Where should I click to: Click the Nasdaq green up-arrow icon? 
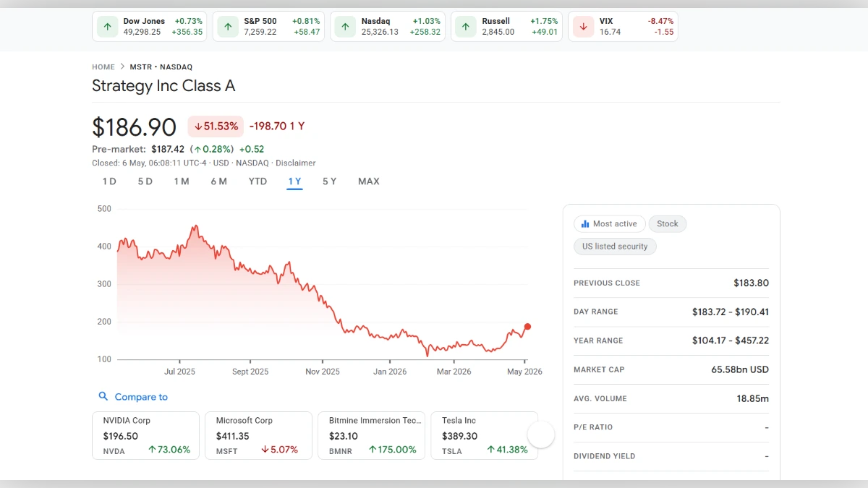pyautogui.click(x=345, y=27)
